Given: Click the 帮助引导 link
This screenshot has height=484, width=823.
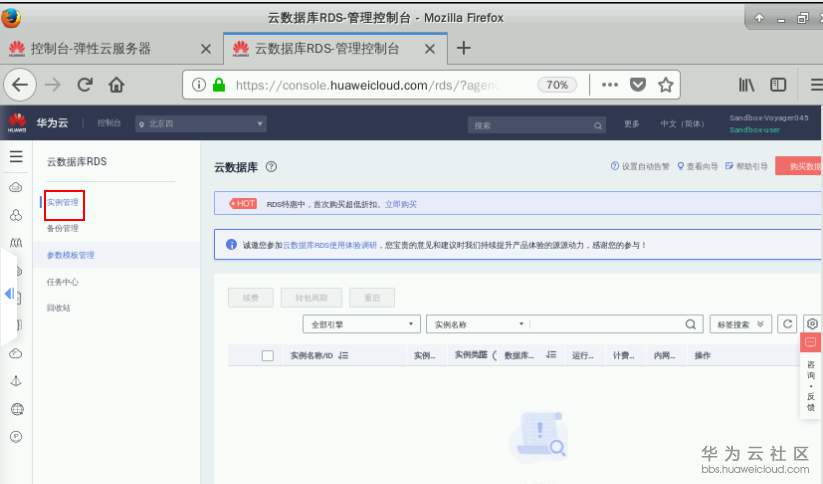Looking at the screenshot, I should coord(746,166).
